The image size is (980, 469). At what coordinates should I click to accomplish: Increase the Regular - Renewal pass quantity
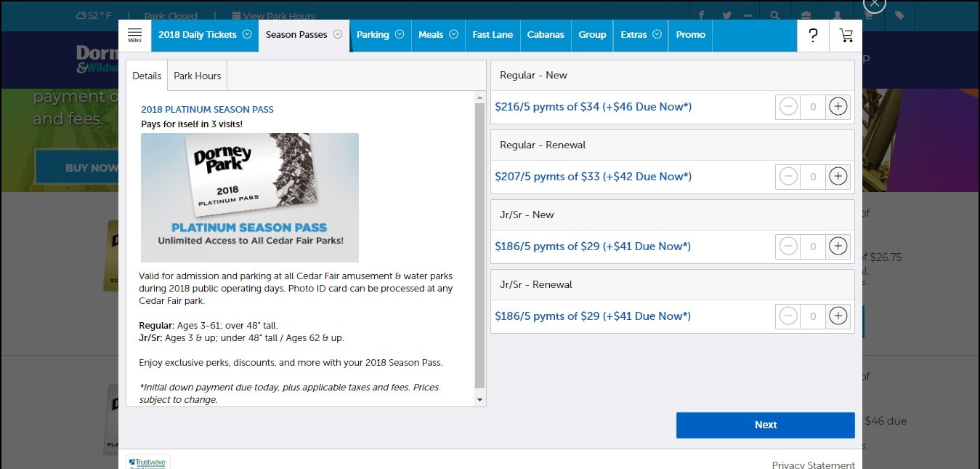click(838, 177)
